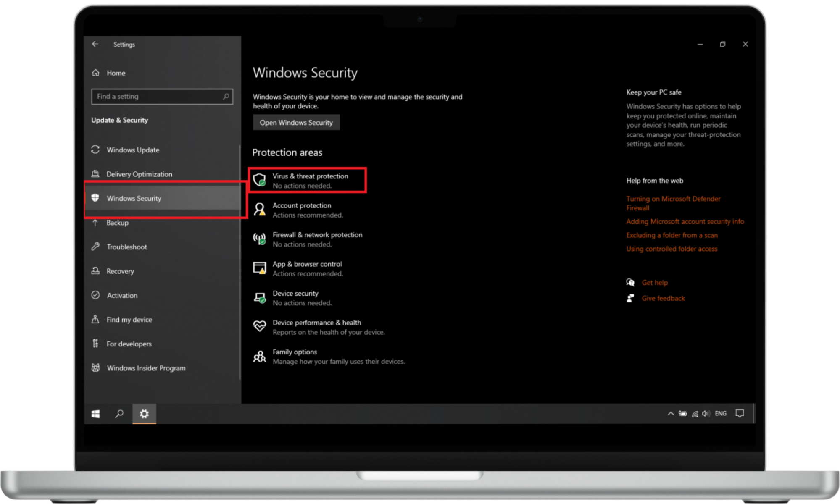Viewport: 840px width, 504px height.
Task: Click the Find a setting search box
Action: point(162,97)
